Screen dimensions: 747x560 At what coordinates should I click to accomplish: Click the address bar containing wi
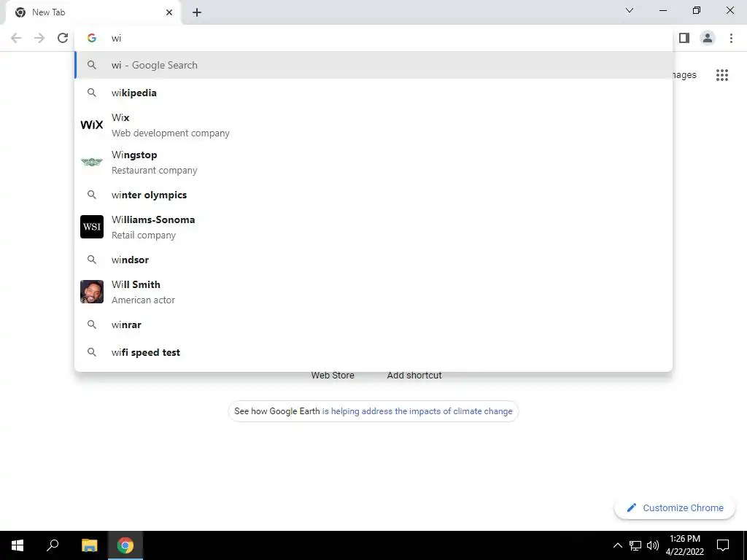tap(373, 38)
